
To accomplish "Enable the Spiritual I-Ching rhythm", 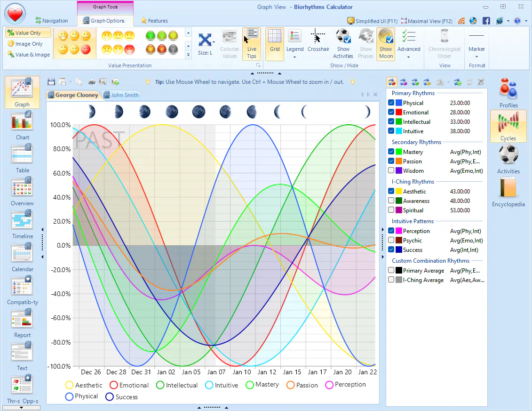I will click(x=391, y=210).
